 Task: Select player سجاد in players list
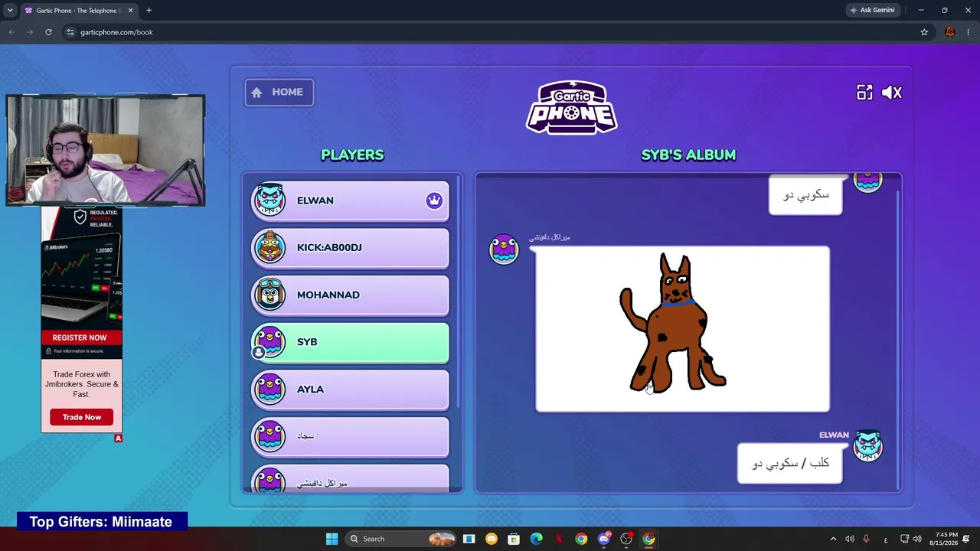pos(351,437)
